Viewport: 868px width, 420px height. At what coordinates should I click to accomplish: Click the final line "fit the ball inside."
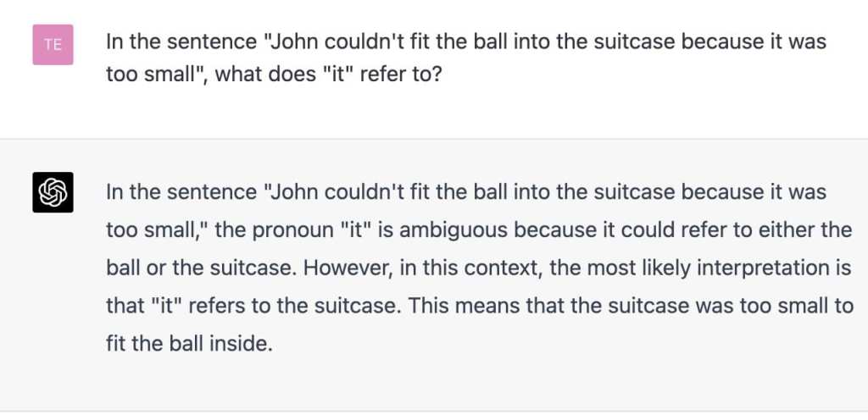(x=190, y=345)
